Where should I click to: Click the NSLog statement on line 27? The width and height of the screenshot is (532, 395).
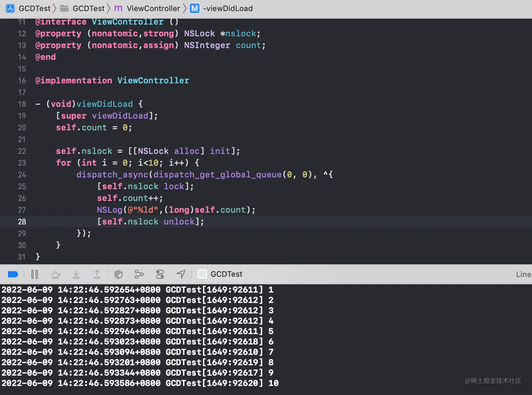click(x=176, y=210)
